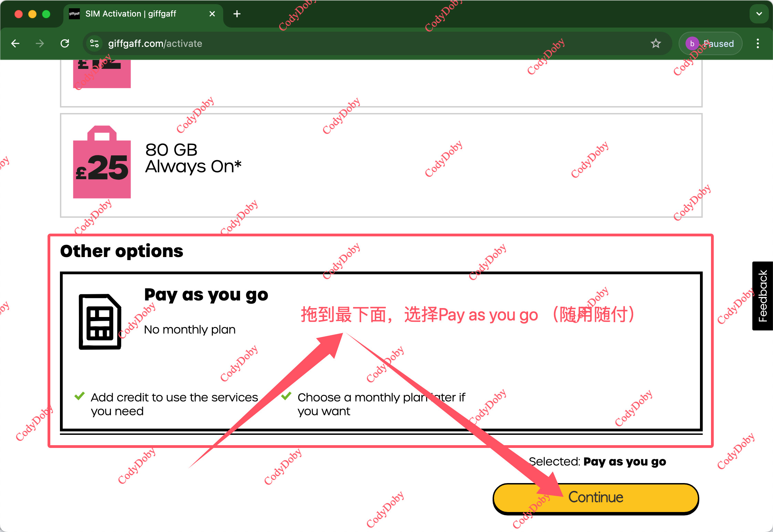Click the £25 pink bag icon
The width and height of the screenshot is (773, 532).
[x=102, y=162]
